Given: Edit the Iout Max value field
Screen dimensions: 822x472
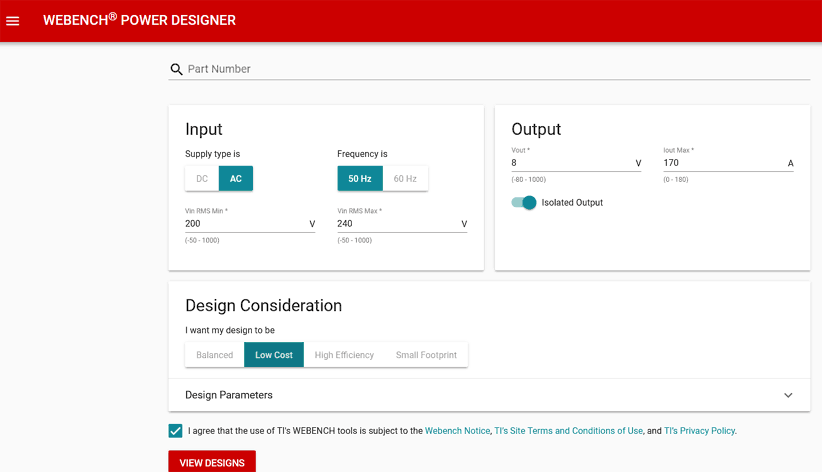Looking at the screenshot, I should pos(722,163).
